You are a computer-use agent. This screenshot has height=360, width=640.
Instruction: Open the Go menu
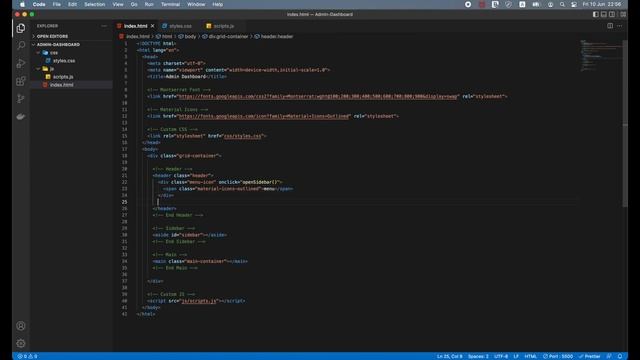coord(134,4)
